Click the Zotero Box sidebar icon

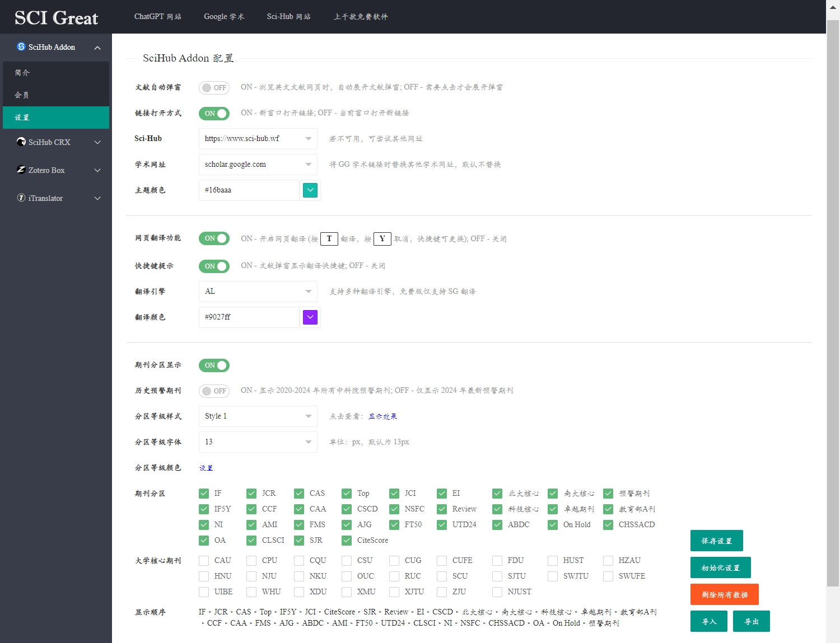pyautogui.click(x=21, y=170)
